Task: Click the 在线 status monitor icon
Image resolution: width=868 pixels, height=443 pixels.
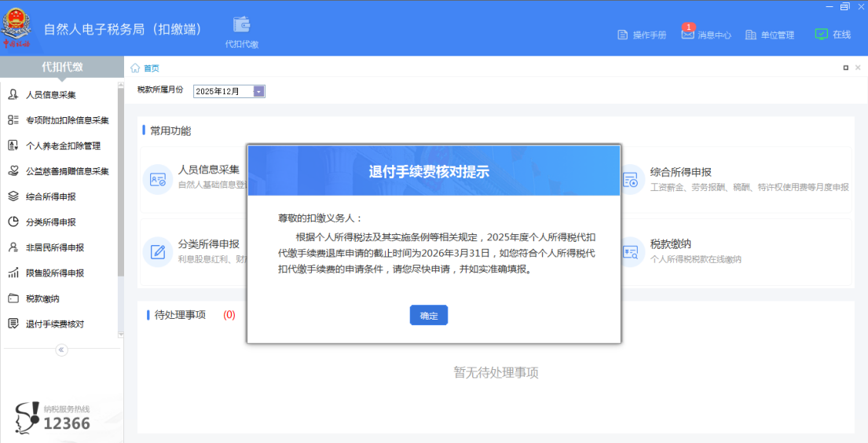Action: 821,35
